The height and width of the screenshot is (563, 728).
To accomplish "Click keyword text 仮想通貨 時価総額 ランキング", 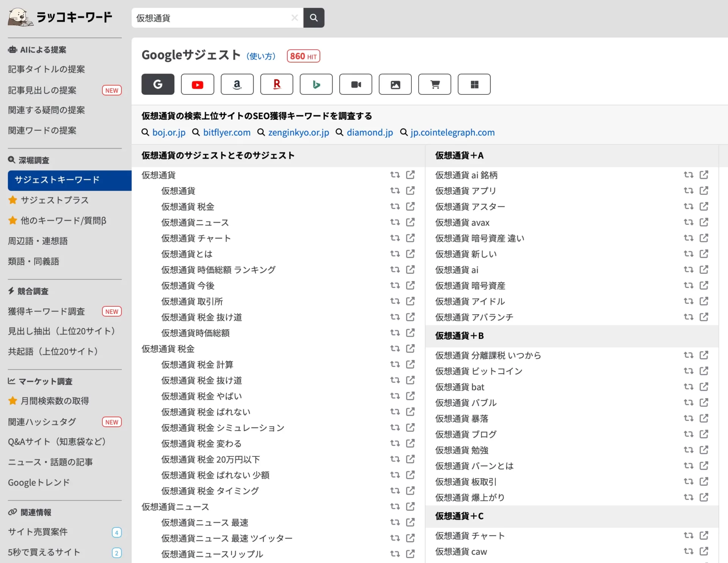I will pyautogui.click(x=218, y=270).
